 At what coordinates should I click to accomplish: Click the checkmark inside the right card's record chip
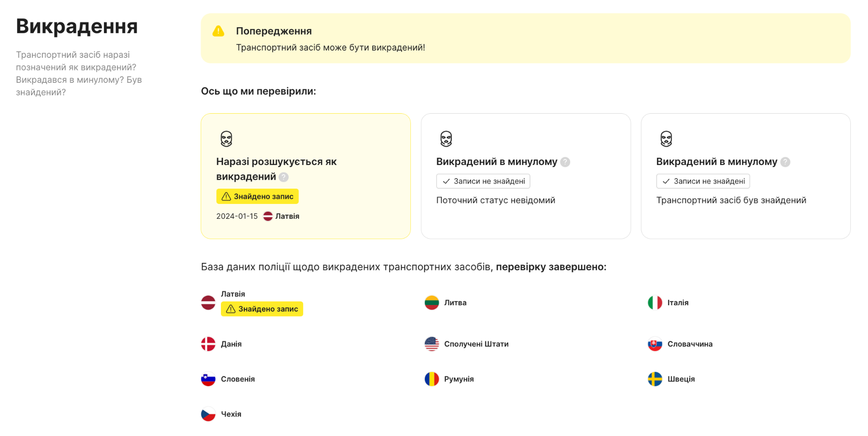coord(666,181)
